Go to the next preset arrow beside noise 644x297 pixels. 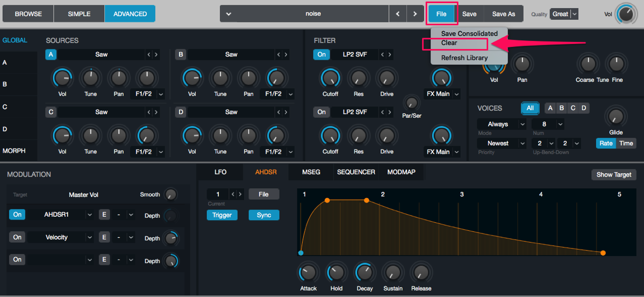[x=415, y=14]
